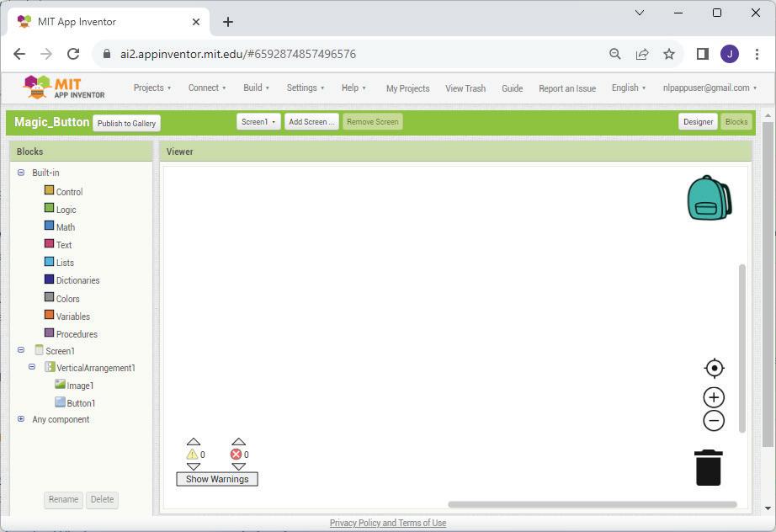
Task: Click the red error circle icon
Action: pos(236,455)
